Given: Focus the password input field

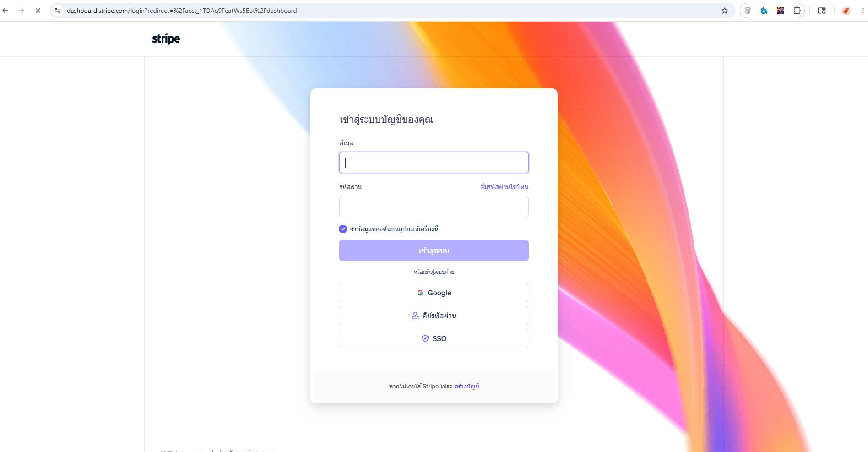Looking at the screenshot, I should click(434, 207).
